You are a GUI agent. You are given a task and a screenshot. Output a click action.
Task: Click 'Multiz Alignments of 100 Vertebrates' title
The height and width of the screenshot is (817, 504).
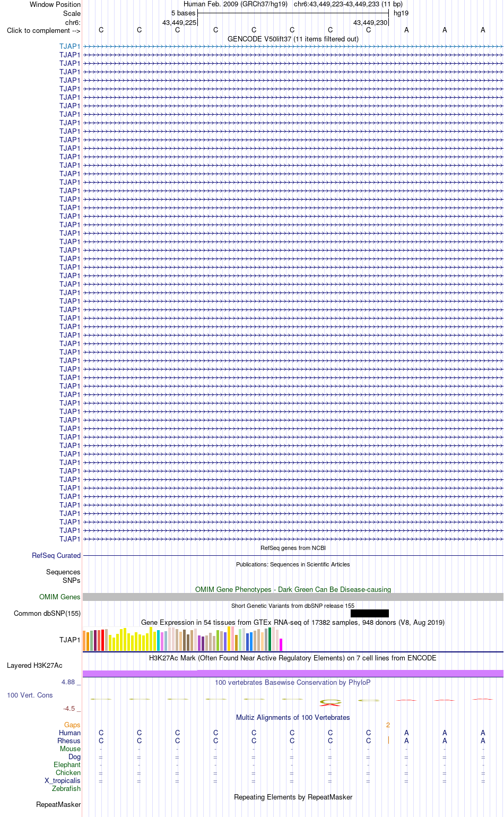293,717
